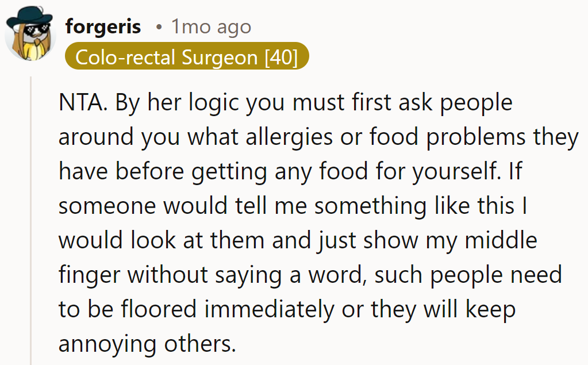Image resolution: width=588 pixels, height=365 pixels.
Task: Click the phrase 'without saying a word'
Action: [248, 275]
